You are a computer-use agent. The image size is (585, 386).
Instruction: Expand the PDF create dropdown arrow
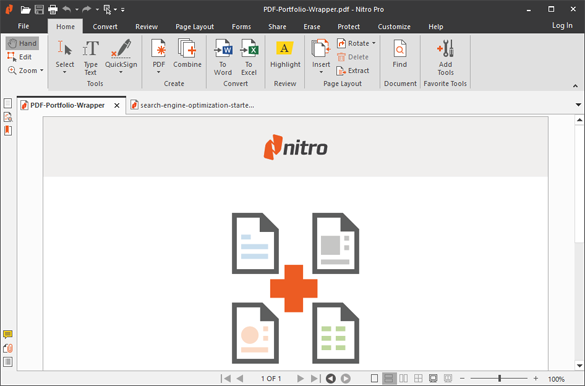[159, 72]
